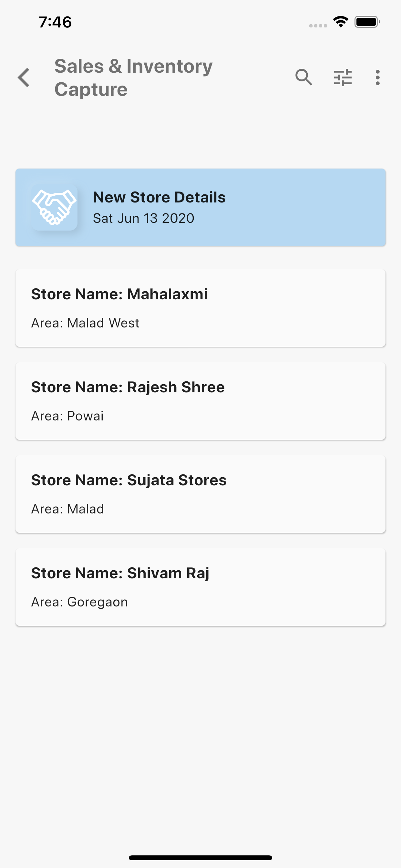401x868 pixels.
Task: Tap the cellular signal dots icon
Action: click(318, 26)
